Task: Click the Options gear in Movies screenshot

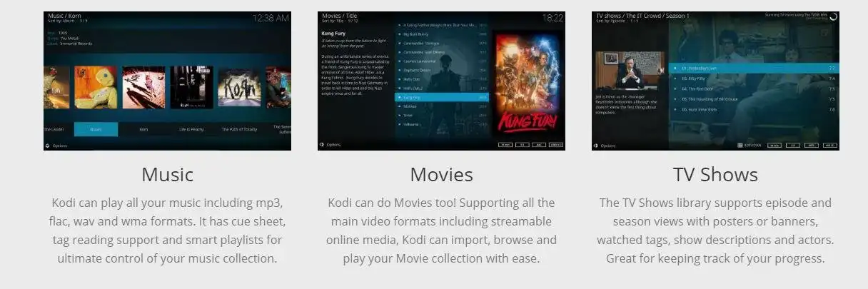Action: (321, 145)
